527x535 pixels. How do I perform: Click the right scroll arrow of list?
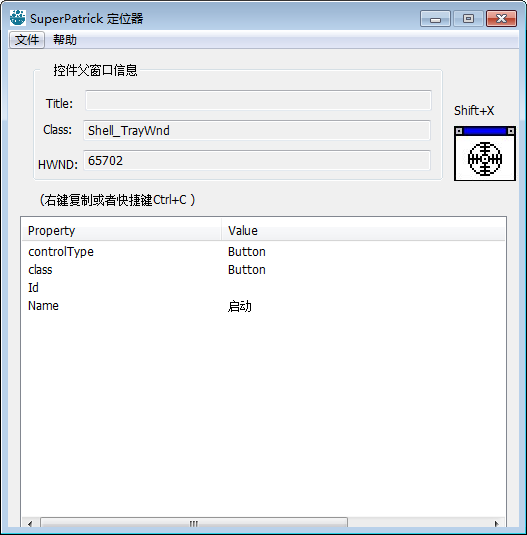(497, 523)
